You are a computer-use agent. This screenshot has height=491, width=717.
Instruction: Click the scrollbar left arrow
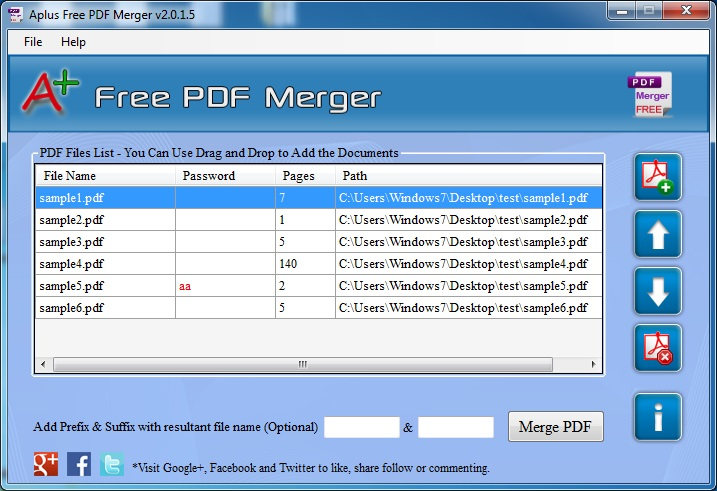[x=43, y=364]
